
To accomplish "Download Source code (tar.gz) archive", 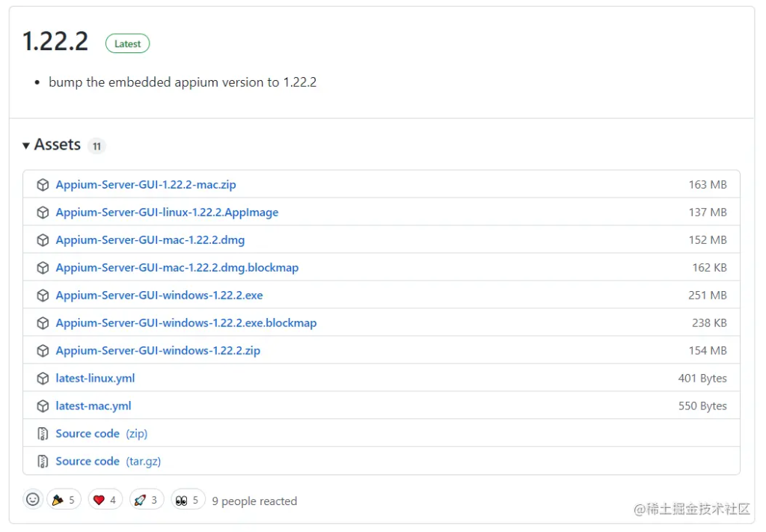I will point(108,461).
